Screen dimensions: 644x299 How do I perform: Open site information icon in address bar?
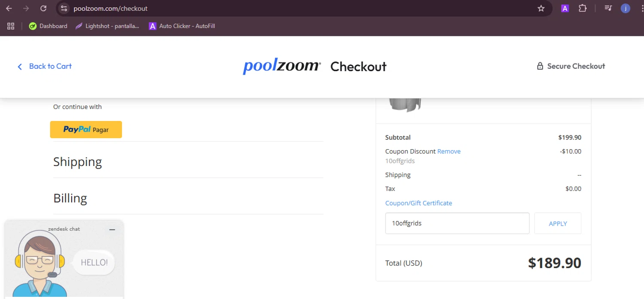click(64, 8)
